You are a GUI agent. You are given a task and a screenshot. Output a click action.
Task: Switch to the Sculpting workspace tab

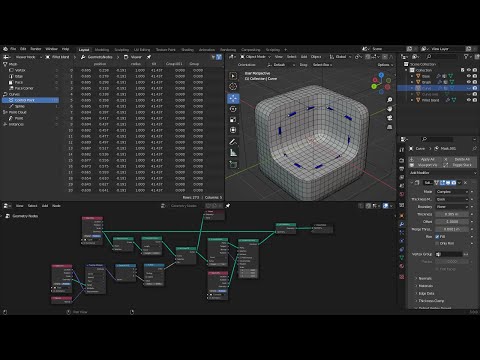(122, 50)
